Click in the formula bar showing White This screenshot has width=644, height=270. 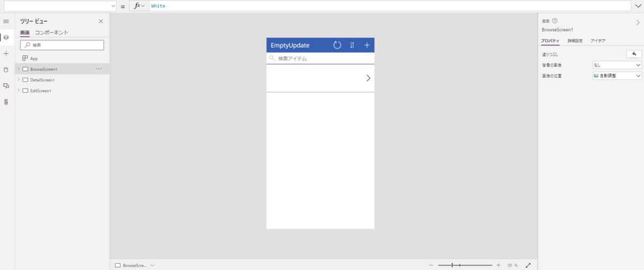(x=390, y=6)
